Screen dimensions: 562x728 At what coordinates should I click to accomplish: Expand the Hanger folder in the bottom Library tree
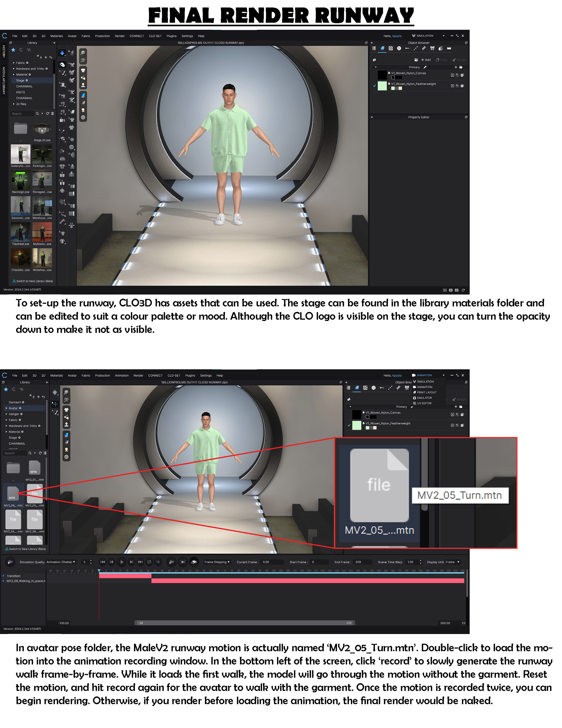[6, 414]
